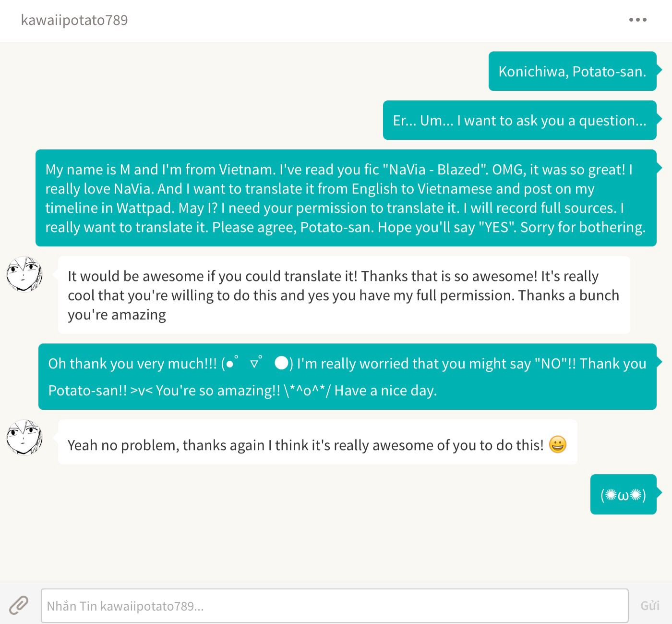
Task: Click the grinning emoji in the last reply
Action: tap(557, 444)
